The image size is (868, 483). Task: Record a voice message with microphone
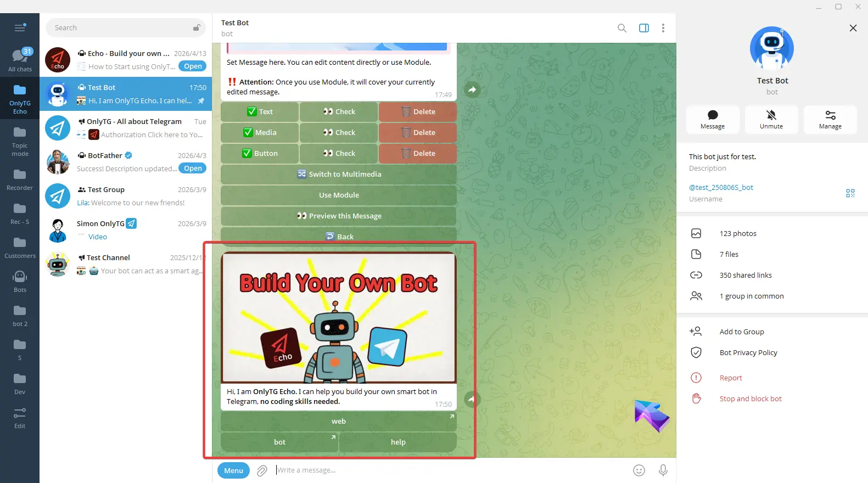pos(663,470)
